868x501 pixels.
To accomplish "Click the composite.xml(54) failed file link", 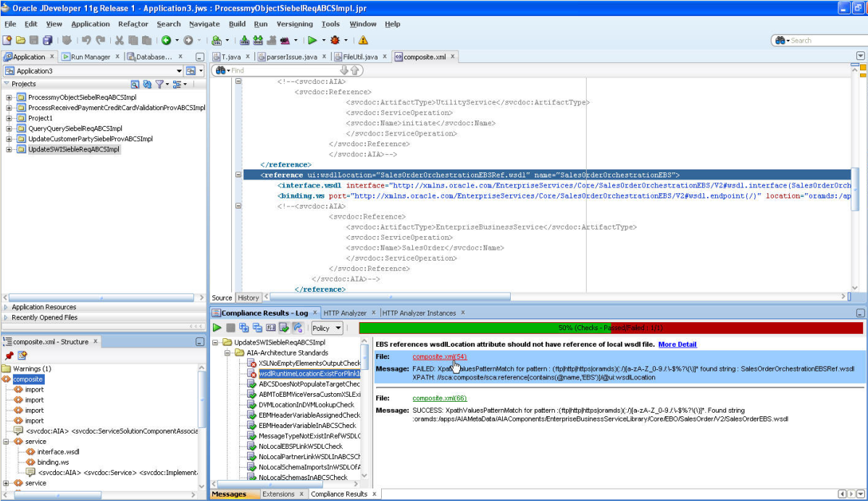I will (x=439, y=357).
